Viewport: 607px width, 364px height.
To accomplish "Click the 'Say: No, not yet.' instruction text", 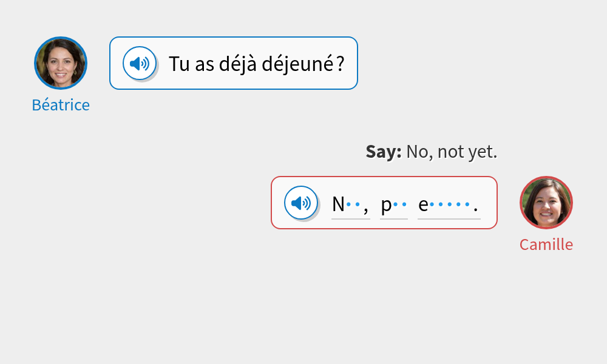I will pos(432,151).
